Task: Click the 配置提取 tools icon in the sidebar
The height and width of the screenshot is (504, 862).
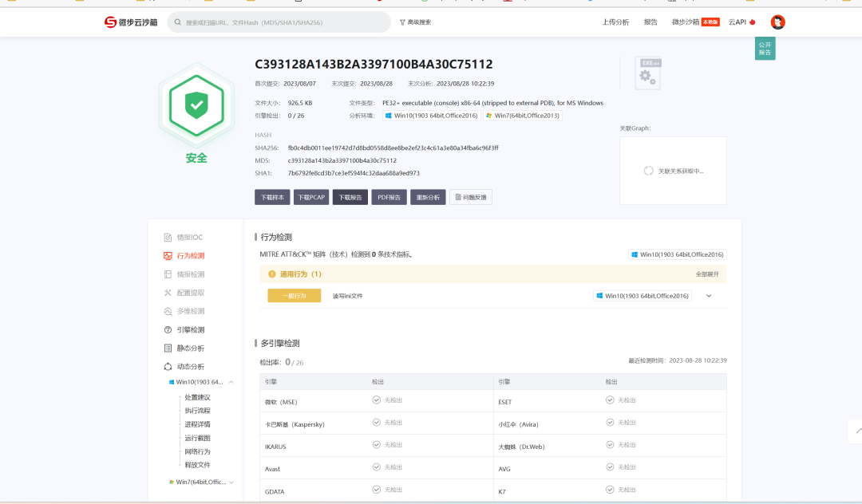Action: [168, 293]
